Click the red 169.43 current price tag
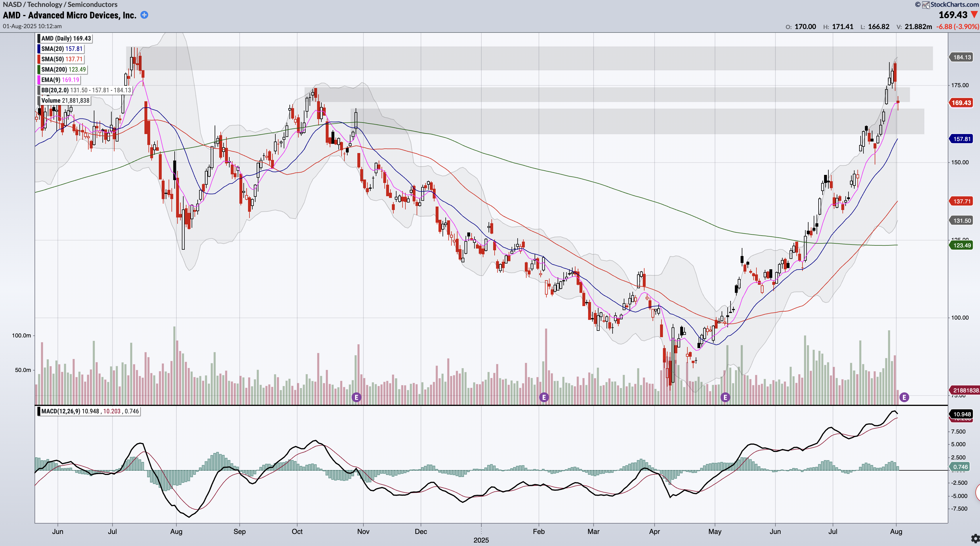The width and height of the screenshot is (980, 546). [x=961, y=103]
